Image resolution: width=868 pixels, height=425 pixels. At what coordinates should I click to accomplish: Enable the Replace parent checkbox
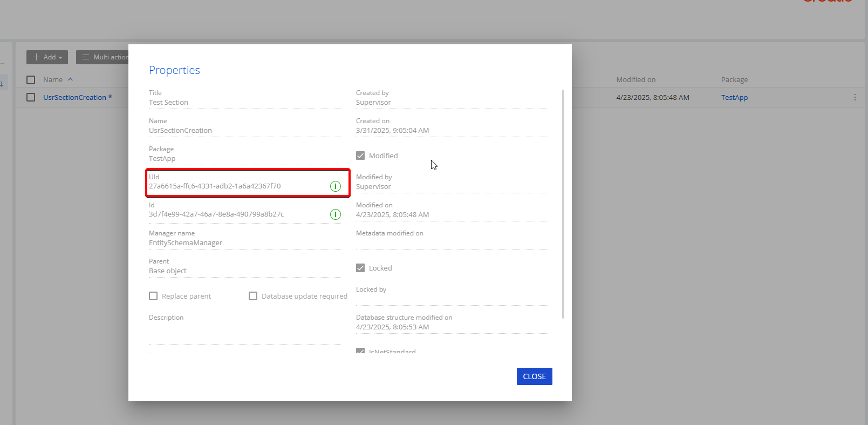click(153, 296)
